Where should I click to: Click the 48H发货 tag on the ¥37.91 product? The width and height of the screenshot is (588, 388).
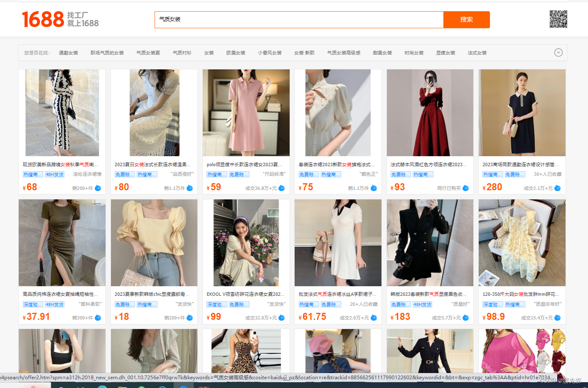click(54, 305)
